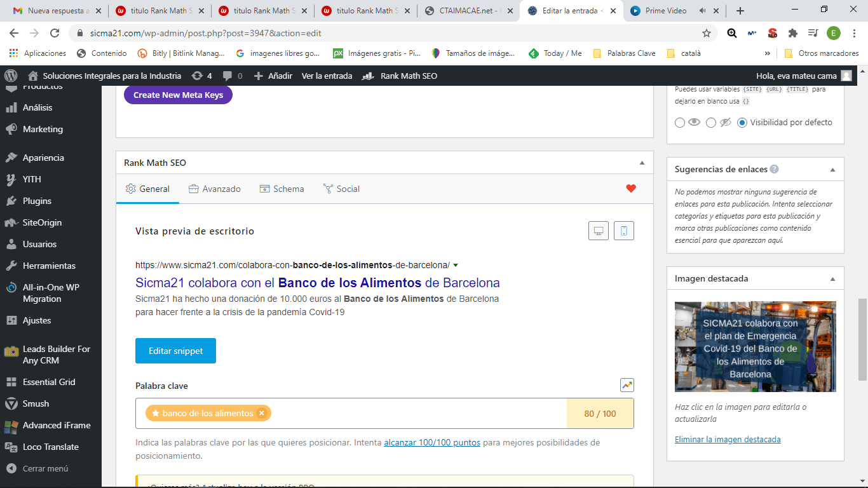Viewport: 868px width, 488px height.
Task: Open Smush in the sidebar
Action: click(36, 403)
